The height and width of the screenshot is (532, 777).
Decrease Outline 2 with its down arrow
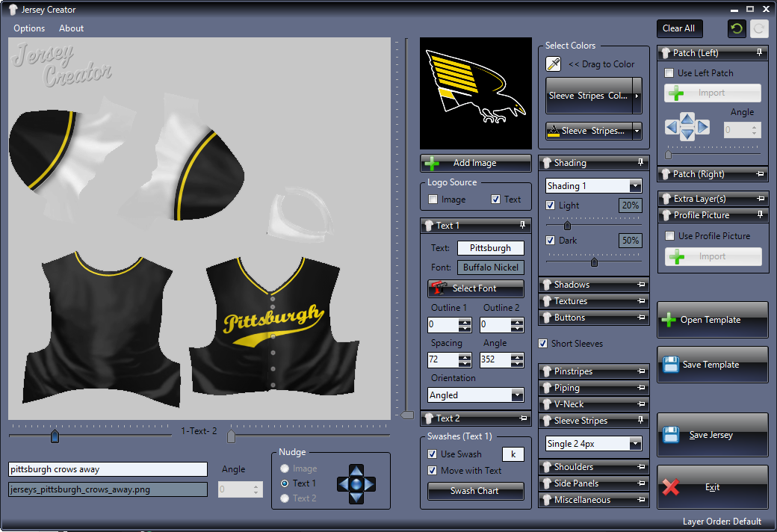(x=517, y=328)
